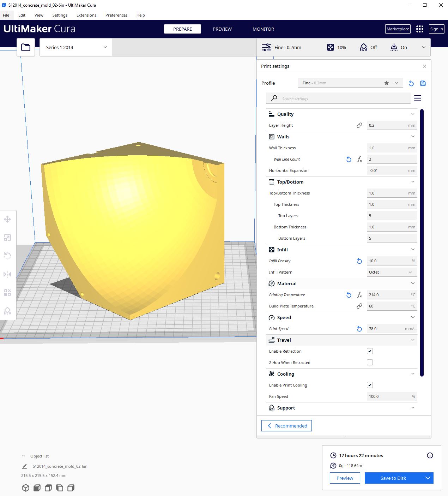Viewport: 448px width, 496px height.
Task: Collapse the Infill section
Action: tap(413, 250)
